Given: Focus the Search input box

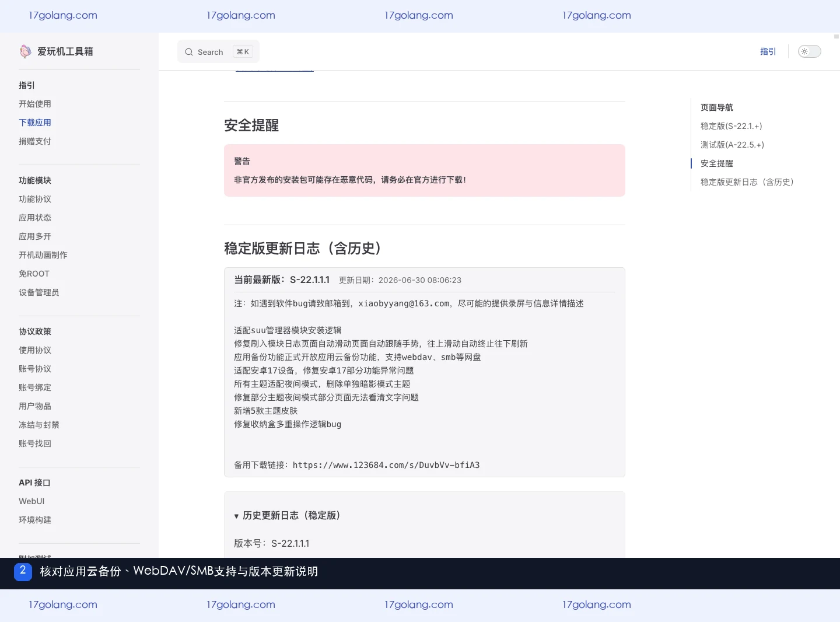Looking at the screenshot, I should [218, 52].
